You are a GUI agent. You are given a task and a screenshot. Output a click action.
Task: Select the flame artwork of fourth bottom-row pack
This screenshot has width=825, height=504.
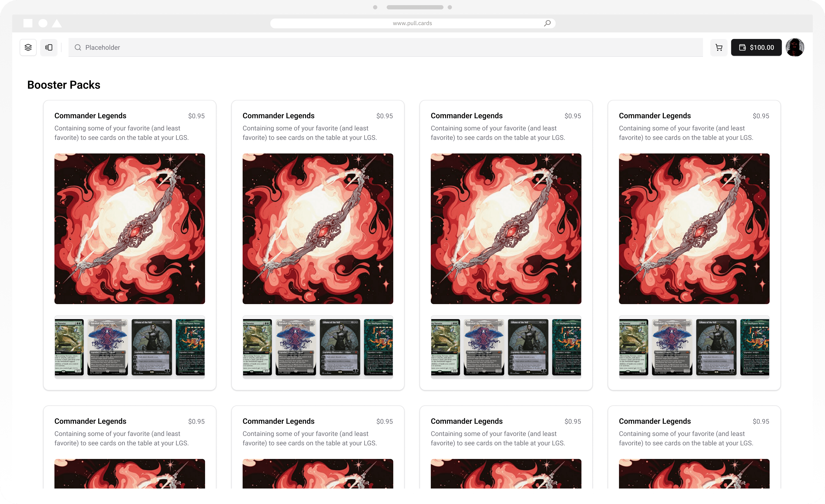(694, 473)
